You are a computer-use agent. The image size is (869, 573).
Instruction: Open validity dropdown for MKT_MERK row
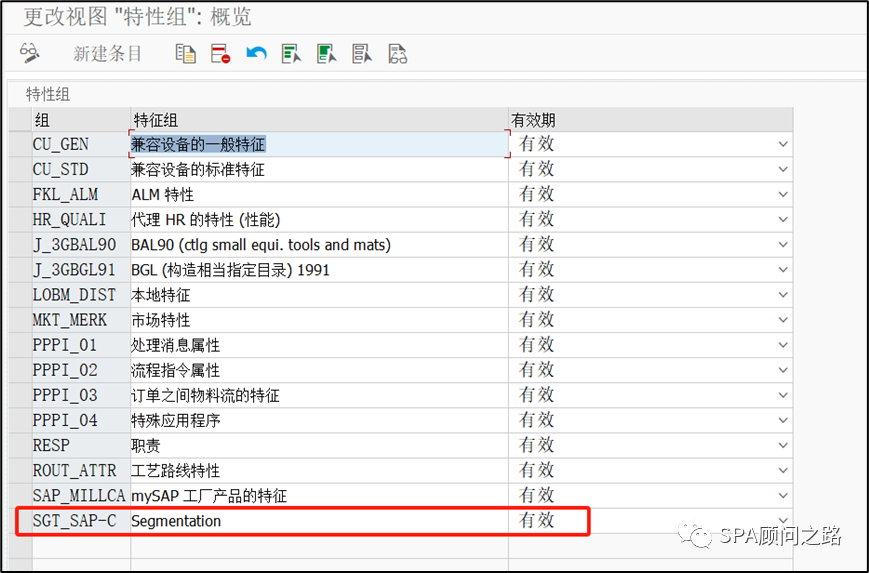[x=783, y=320]
